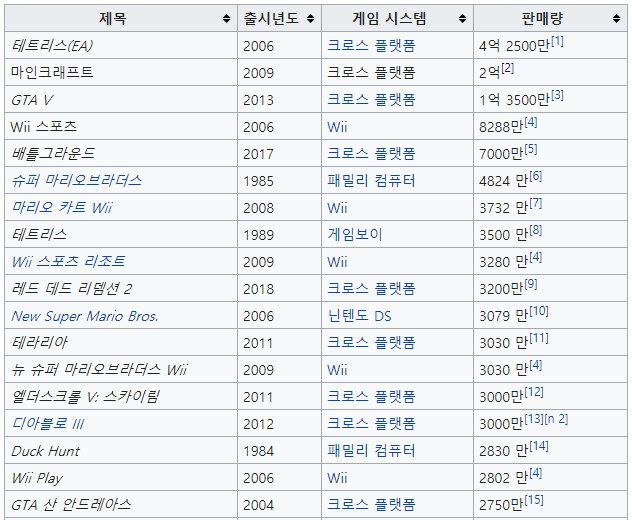Open footnote [4] beside 8288만
The image size is (632, 520).
(531, 122)
